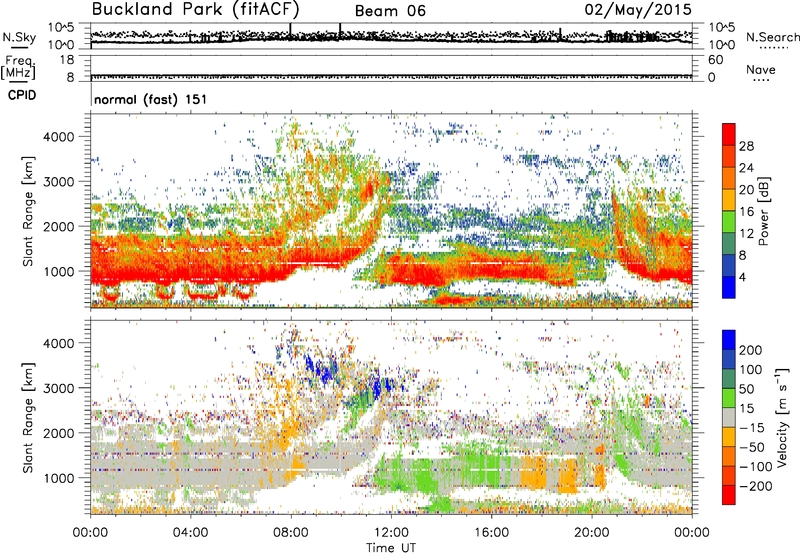800x554 pixels.
Task: Click the -50 label on velocity colorbar
Action: click(752, 447)
